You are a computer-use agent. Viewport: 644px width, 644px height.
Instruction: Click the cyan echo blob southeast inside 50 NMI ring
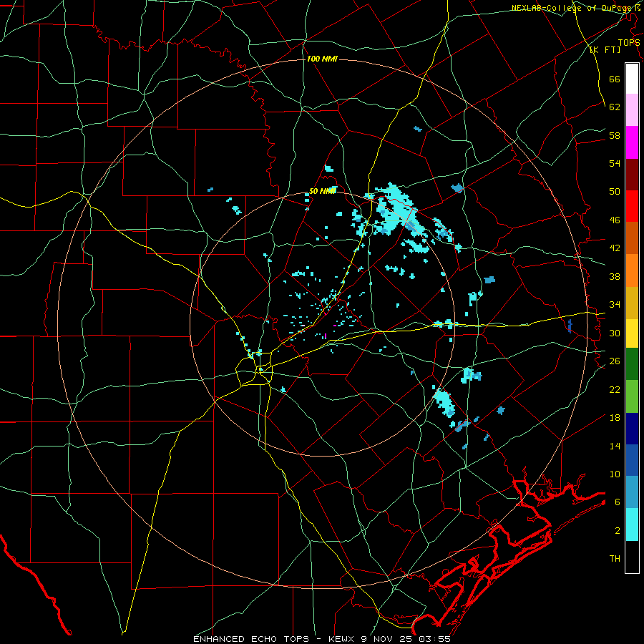(x=444, y=401)
